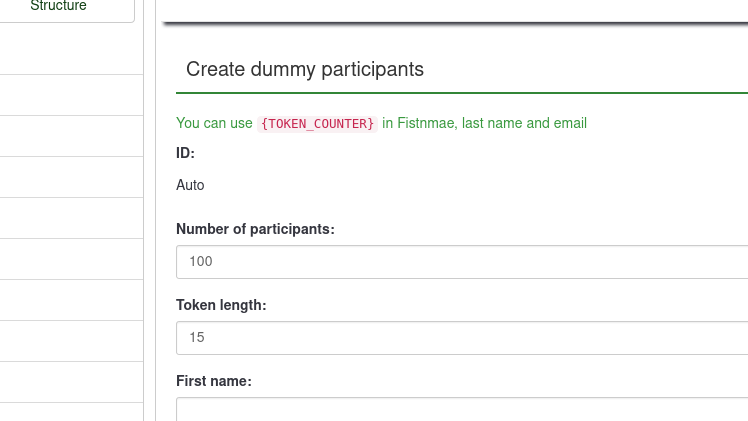Select the value 100 in participants field

click(x=201, y=261)
